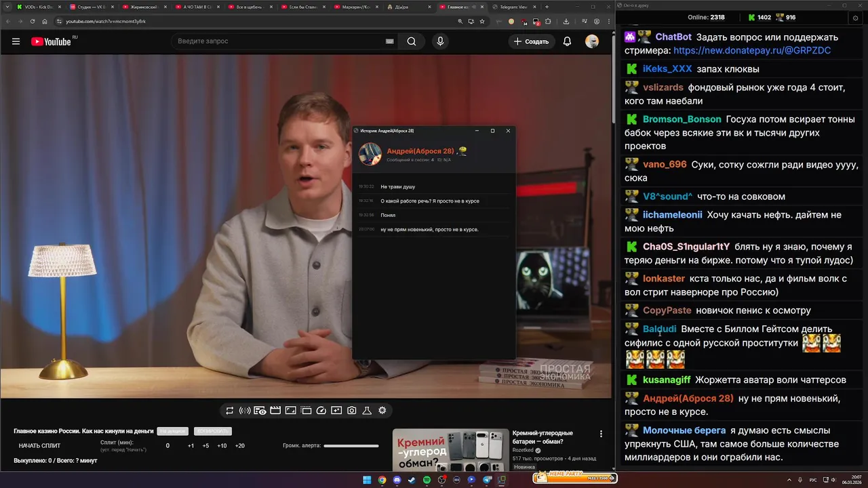This screenshot has width=868, height=488.
Task: Click username 'CopyPaste' in chat
Action: click(667, 310)
